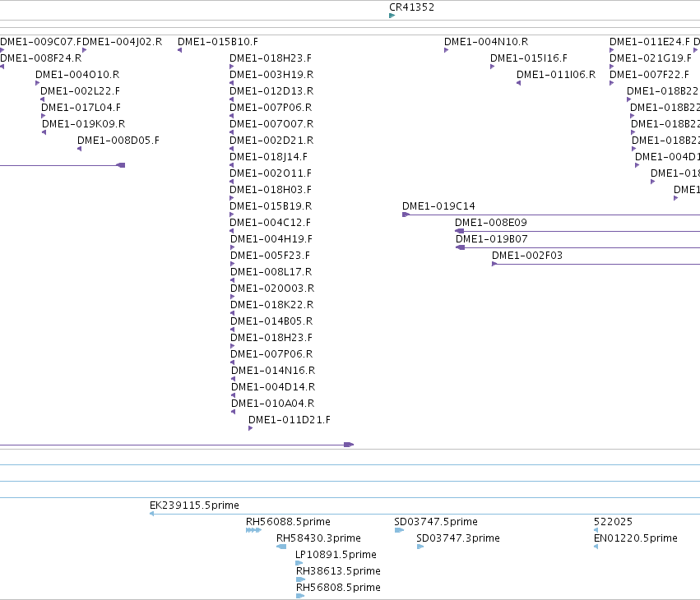Click the DME1-004N10.R label
This screenshot has width=700, height=600.
pos(486,41)
